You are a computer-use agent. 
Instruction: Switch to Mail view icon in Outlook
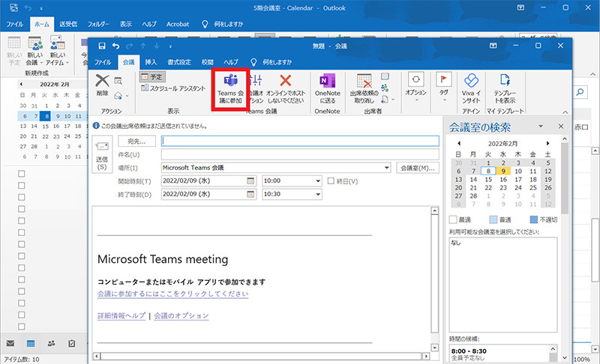tap(10, 343)
